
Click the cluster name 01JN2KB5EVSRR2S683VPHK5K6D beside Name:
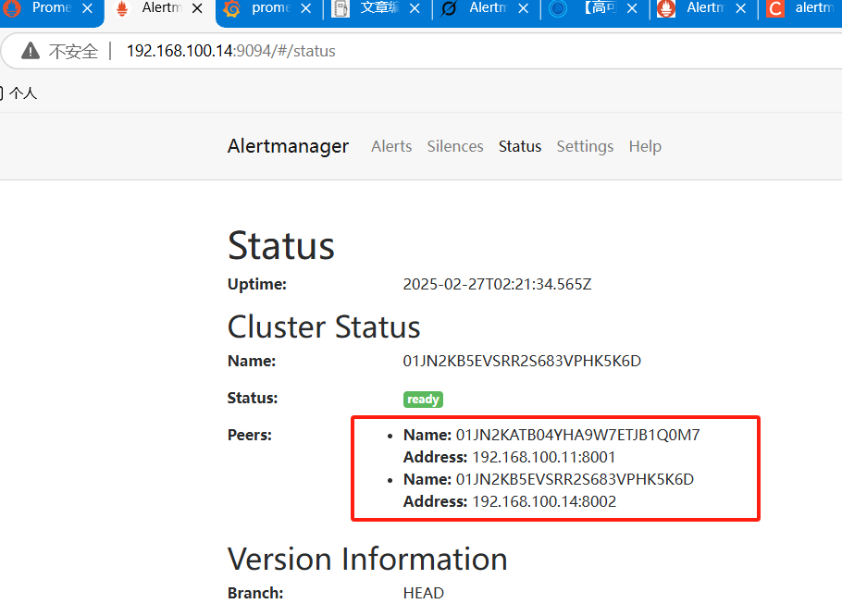522,361
